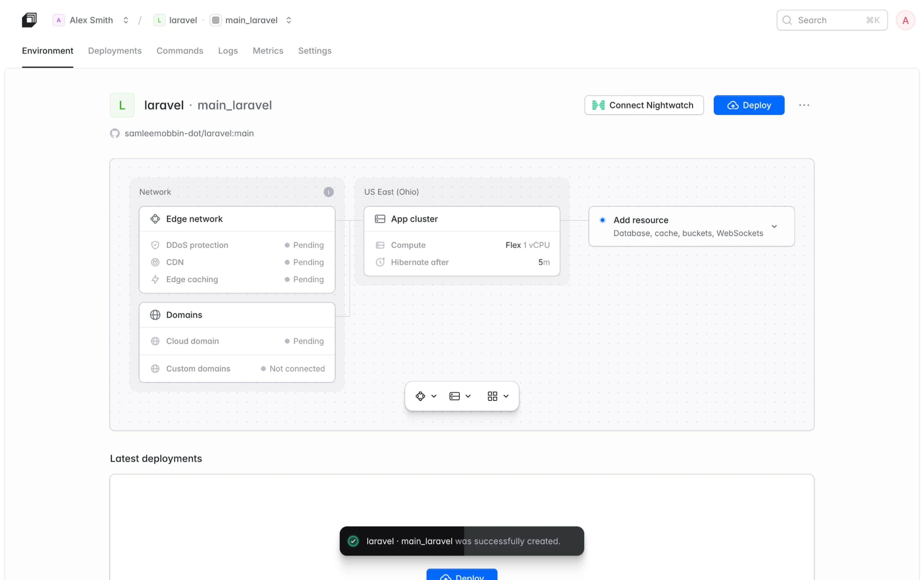Click the Connect Nightwatch button

coord(644,105)
